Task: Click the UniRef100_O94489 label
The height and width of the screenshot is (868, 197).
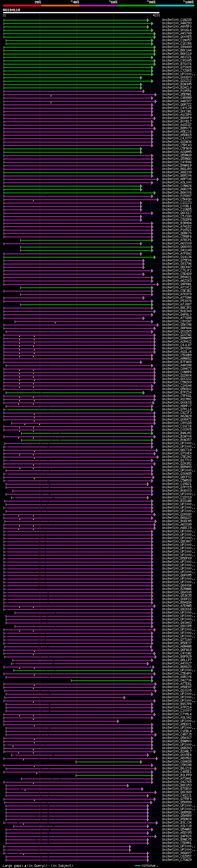Action: tap(177, 47)
